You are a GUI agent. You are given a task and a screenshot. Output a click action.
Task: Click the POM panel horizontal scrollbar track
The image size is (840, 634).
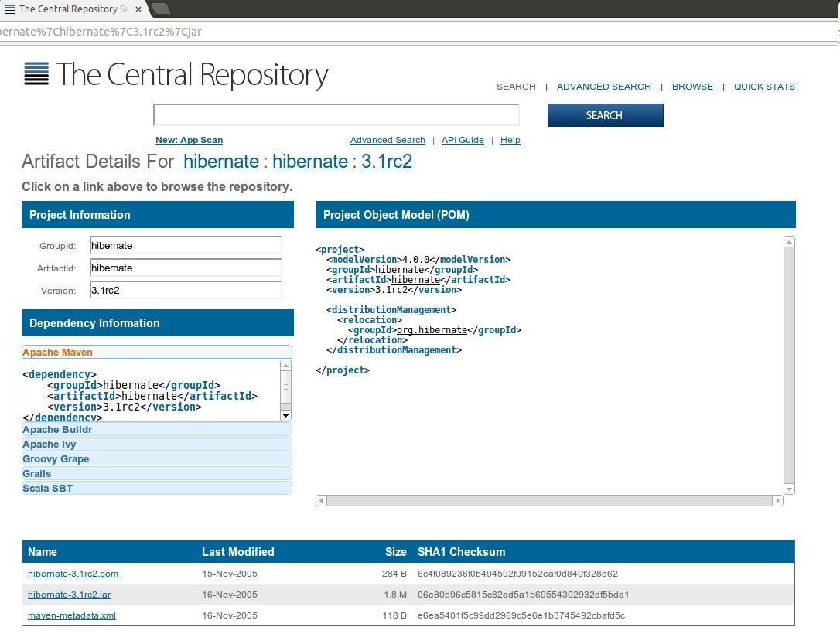pos(550,501)
